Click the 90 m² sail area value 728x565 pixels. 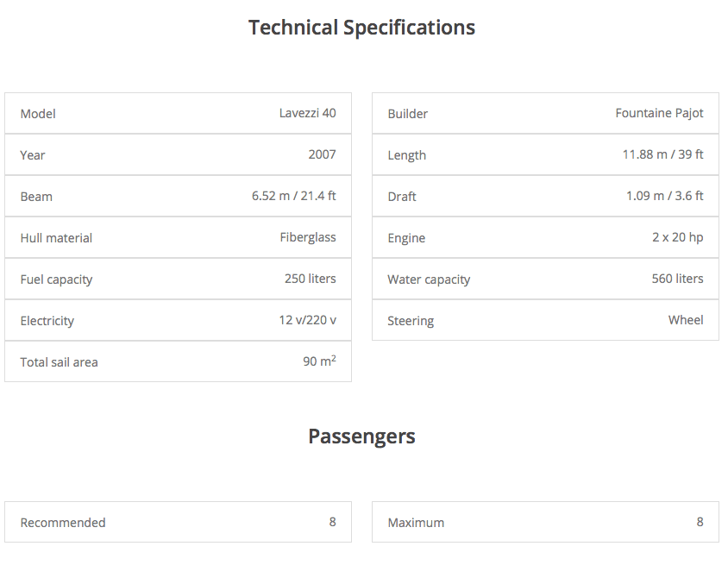(x=318, y=361)
